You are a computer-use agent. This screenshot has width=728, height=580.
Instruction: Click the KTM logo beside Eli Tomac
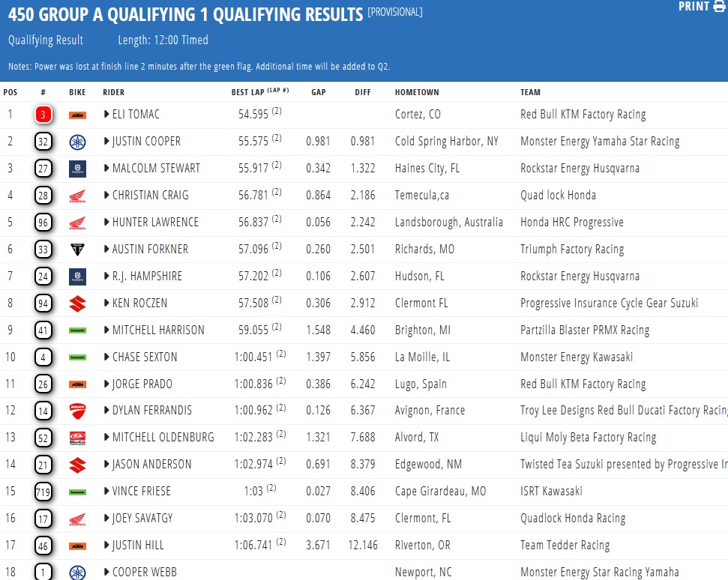[x=77, y=115]
